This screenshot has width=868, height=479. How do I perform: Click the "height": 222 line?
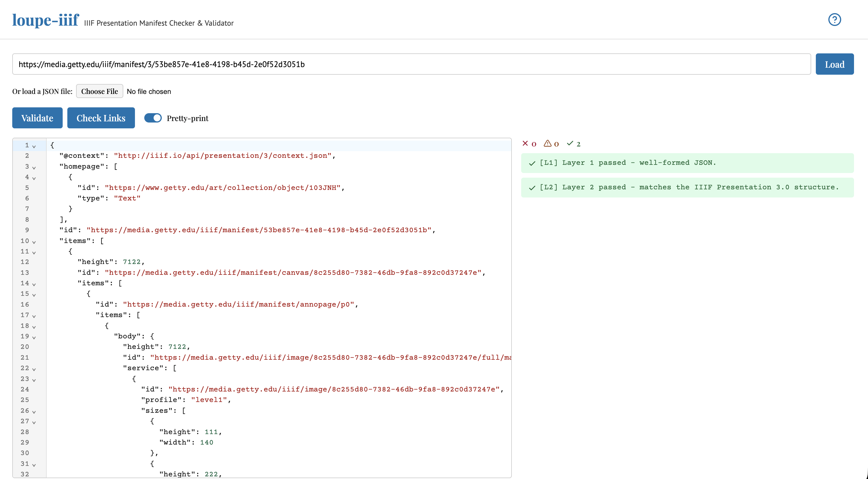coord(190,474)
